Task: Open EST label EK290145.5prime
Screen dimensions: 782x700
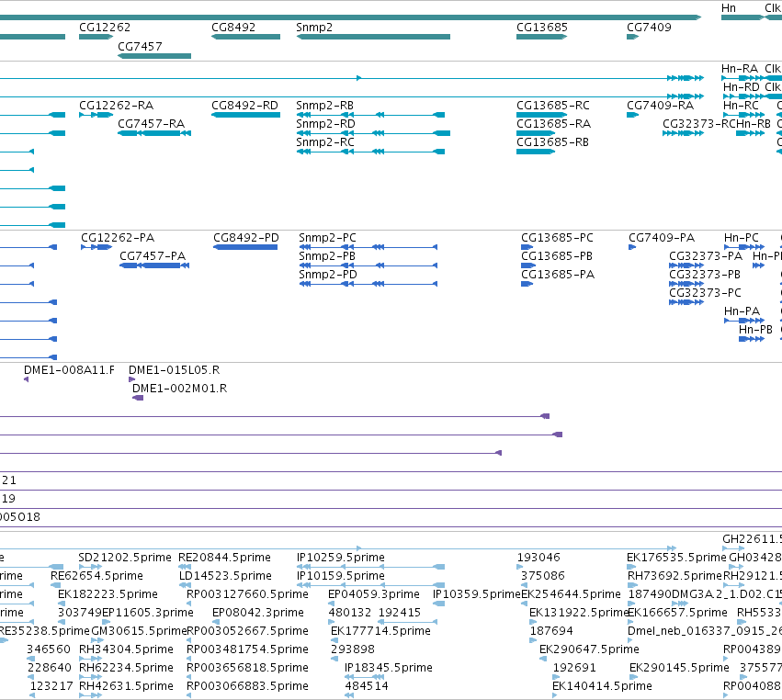Action: (679, 668)
